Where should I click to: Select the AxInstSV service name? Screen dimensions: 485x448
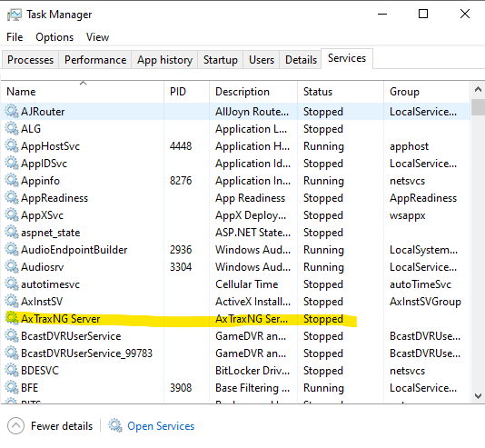pyautogui.click(x=42, y=302)
